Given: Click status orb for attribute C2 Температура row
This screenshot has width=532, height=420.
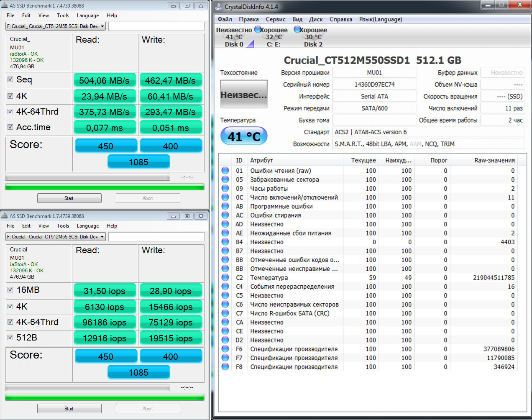Looking at the screenshot, I should [x=225, y=277].
